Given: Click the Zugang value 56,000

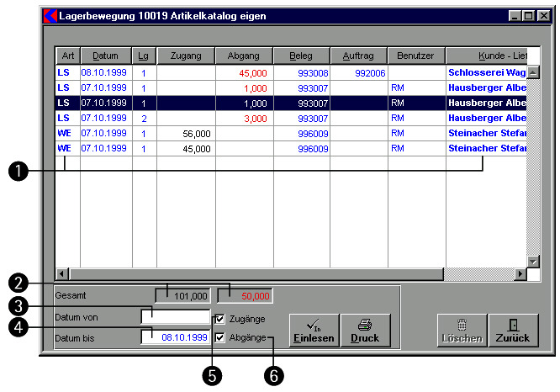Looking at the screenshot, I should point(197,134).
